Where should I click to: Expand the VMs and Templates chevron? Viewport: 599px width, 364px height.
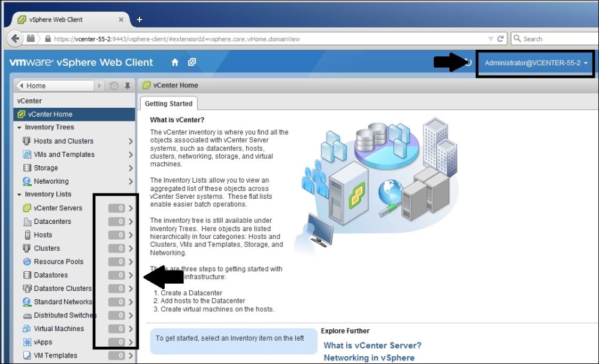(131, 154)
